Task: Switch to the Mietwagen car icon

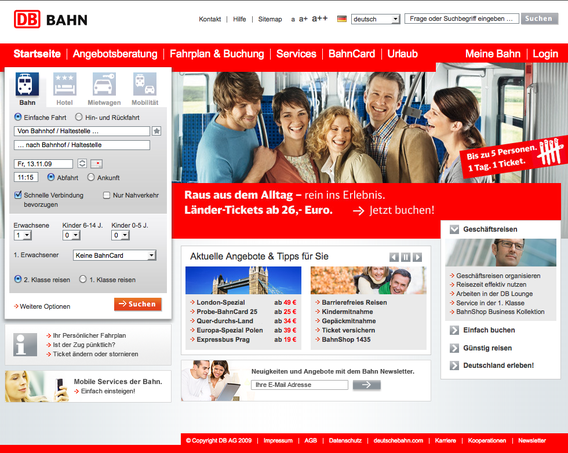Action: [x=104, y=84]
